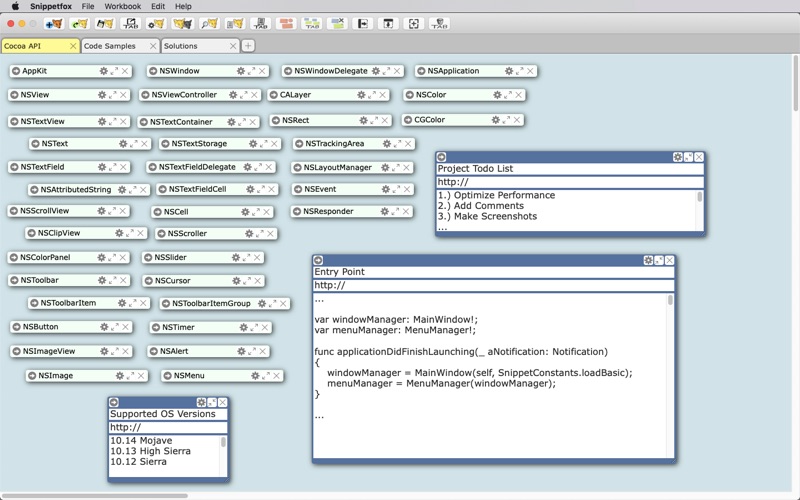Collapse the Supported OS Versions snippet with circle arrow

tap(114, 403)
